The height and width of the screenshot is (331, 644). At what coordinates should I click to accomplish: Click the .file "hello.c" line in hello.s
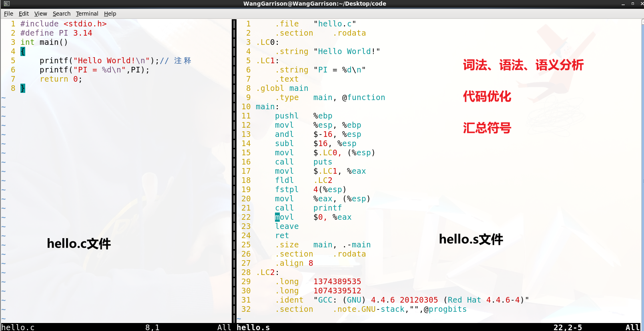(315, 24)
